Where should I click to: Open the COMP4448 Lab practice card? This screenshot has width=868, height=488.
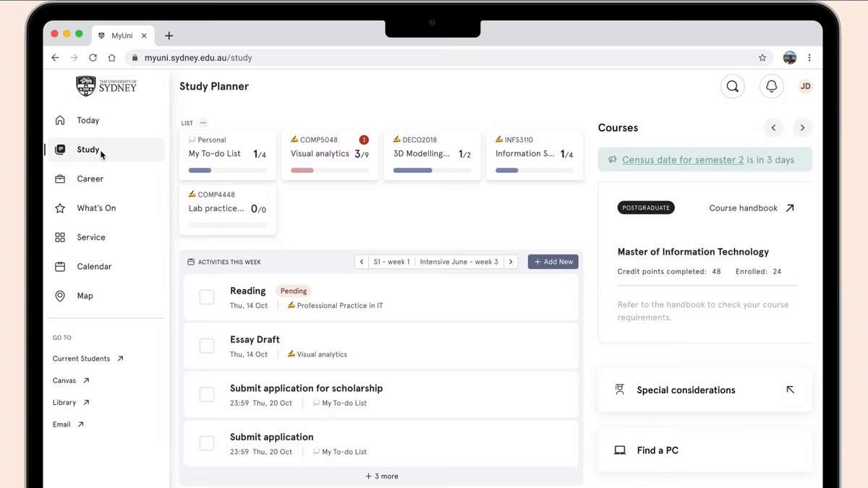tap(227, 210)
